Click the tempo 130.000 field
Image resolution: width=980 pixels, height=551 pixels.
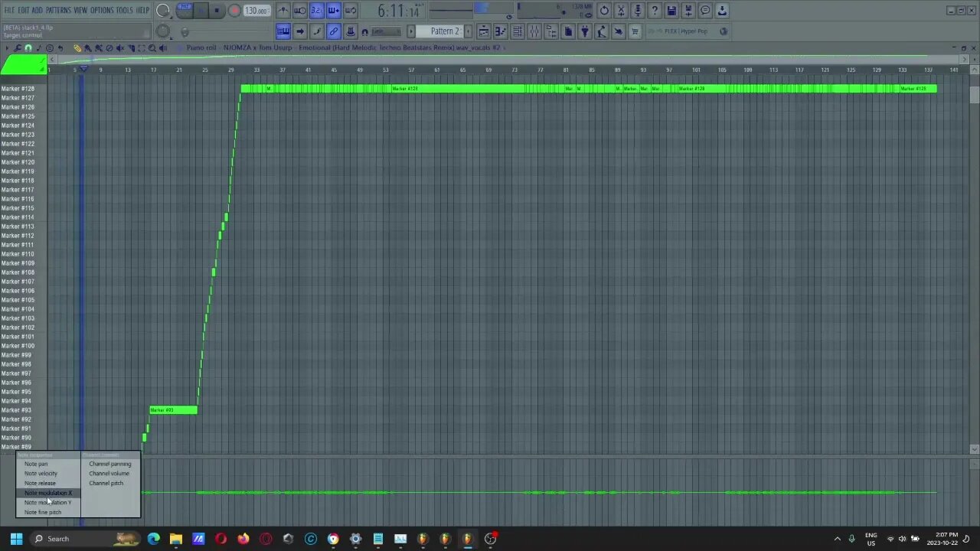[x=256, y=11]
